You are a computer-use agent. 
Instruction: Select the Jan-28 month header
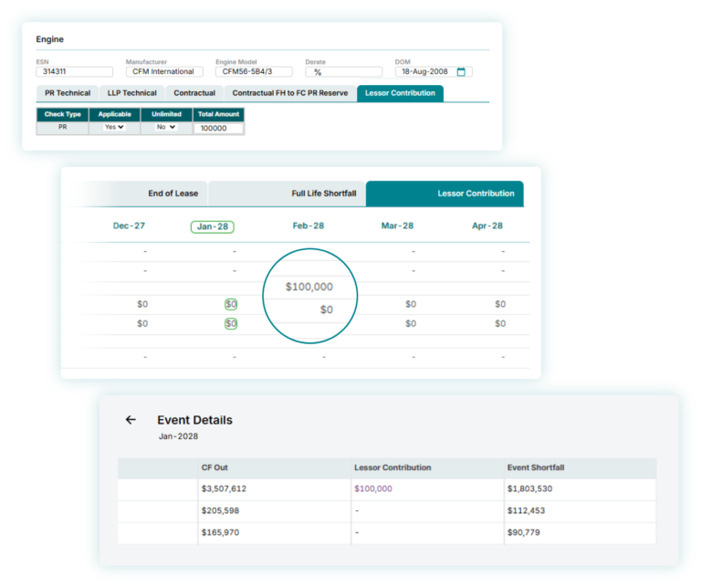point(213,226)
